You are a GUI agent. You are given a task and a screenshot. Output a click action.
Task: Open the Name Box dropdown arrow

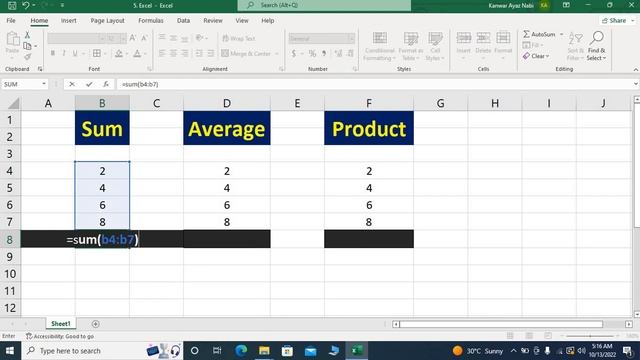tap(44, 84)
